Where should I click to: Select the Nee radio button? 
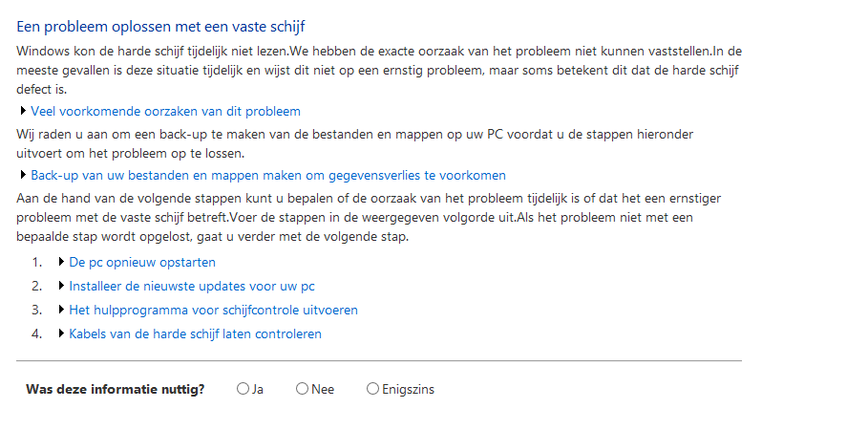point(302,389)
